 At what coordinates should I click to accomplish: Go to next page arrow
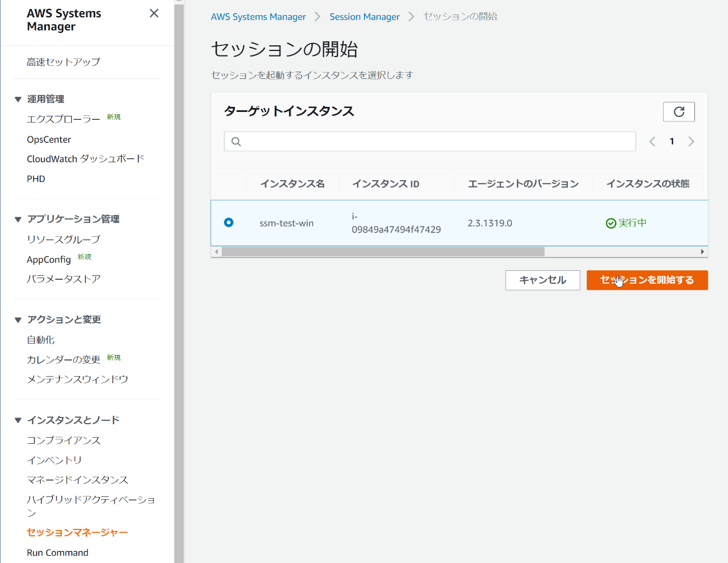[691, 142]
